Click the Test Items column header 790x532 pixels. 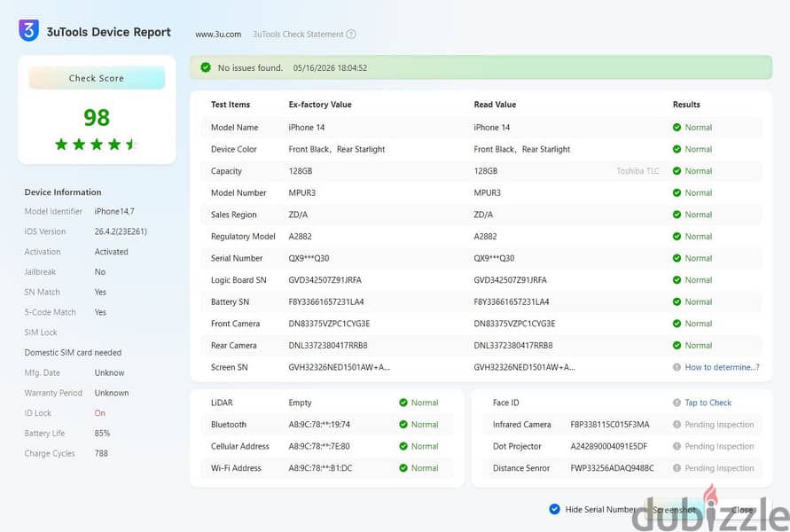(x=231, y=105)
